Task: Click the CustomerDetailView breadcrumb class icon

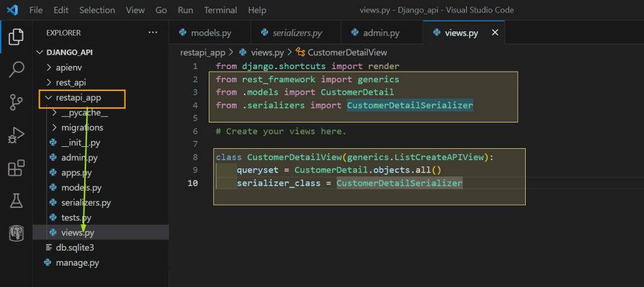Action: point(301,52)
